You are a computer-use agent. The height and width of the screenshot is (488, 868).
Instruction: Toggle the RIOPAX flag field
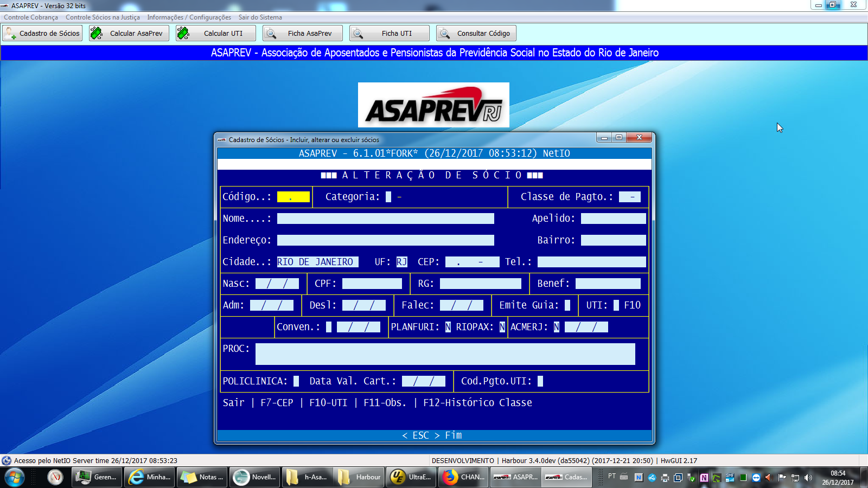(x=502, y=327)
